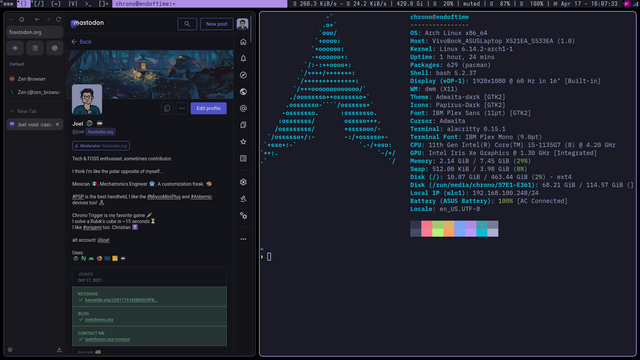640x360 pixels.
Task: Open Lists icon in Mastodon sidebar
Action: (243, 158)
